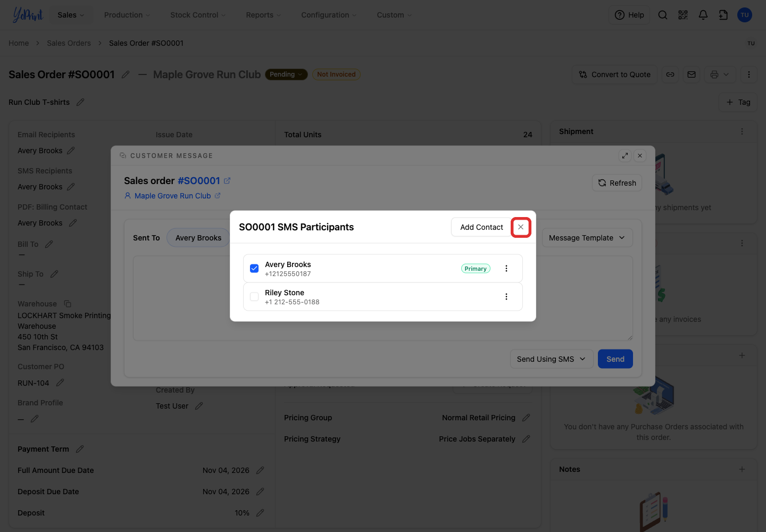Open the Reports menu
This screenshot has width=766, height=532.
(x=263, y=15)
